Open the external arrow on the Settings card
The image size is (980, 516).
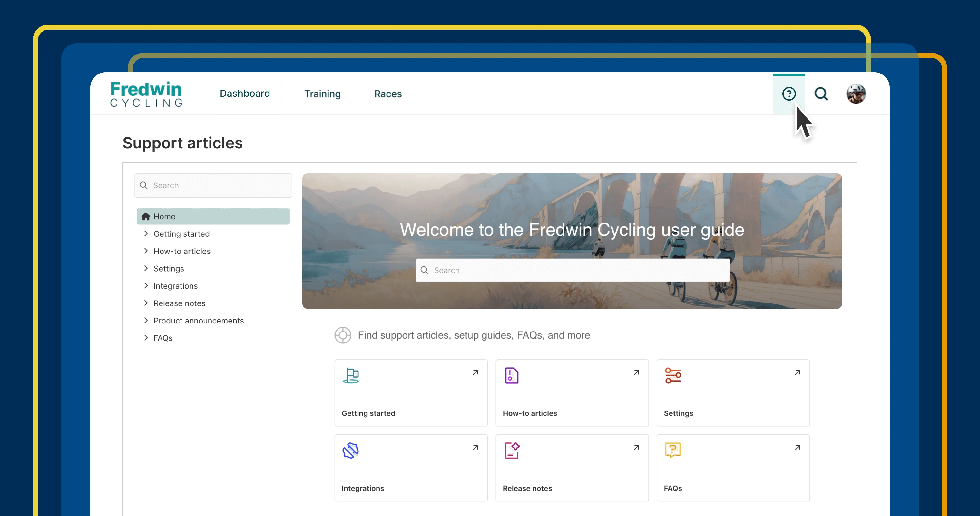click(x=798, y=372)
